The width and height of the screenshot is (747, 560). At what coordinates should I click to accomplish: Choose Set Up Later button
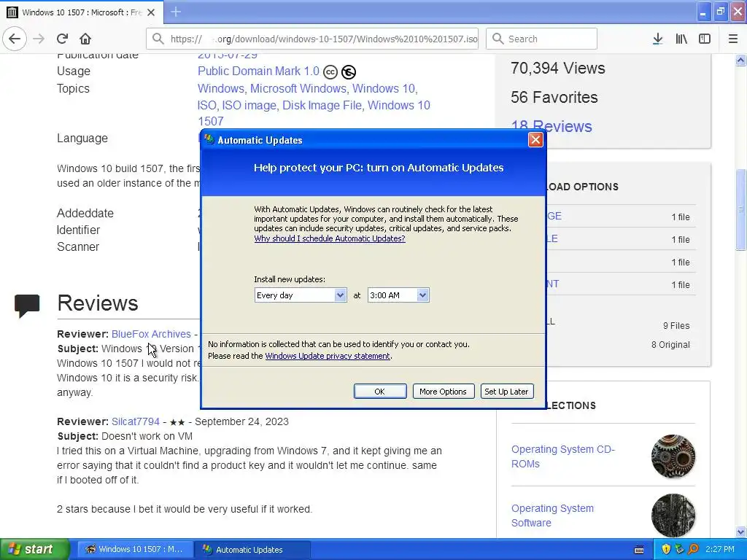point(506,392)
